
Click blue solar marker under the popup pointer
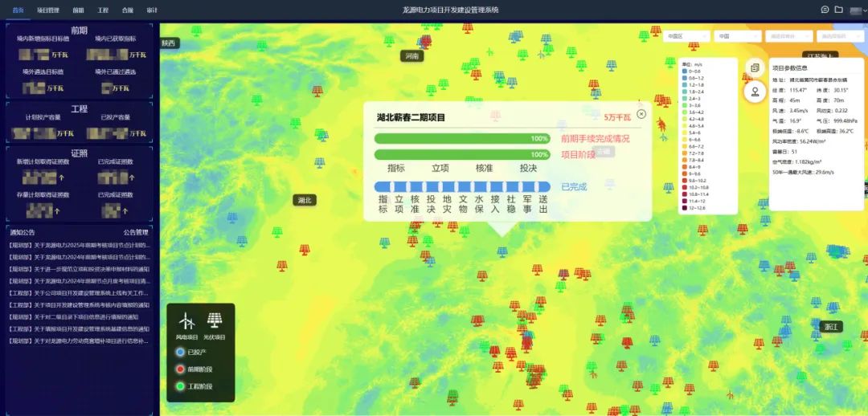click(502, 251)
